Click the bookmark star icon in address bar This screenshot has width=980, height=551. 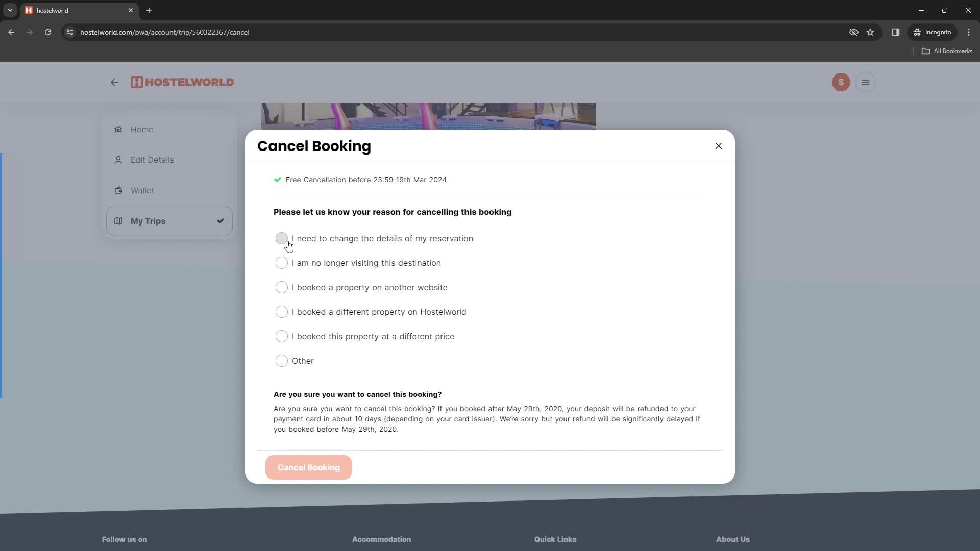click(871, 32)
